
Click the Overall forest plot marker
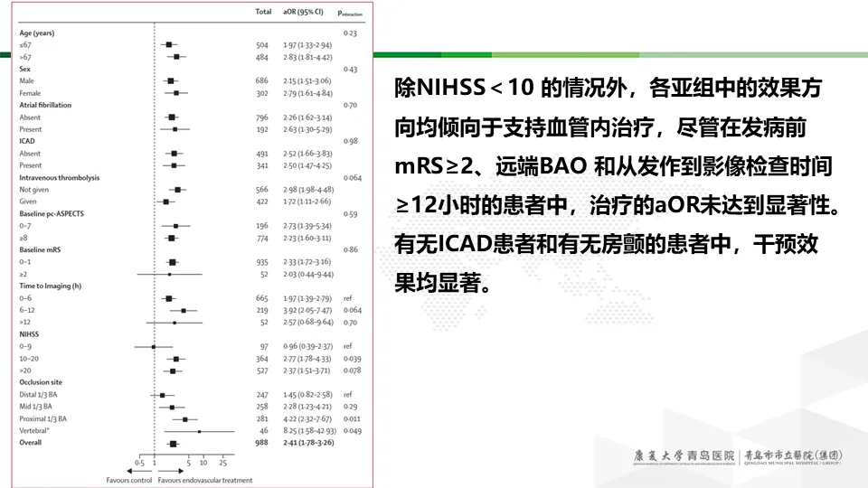pyautogui.click(x=174, y=444)
